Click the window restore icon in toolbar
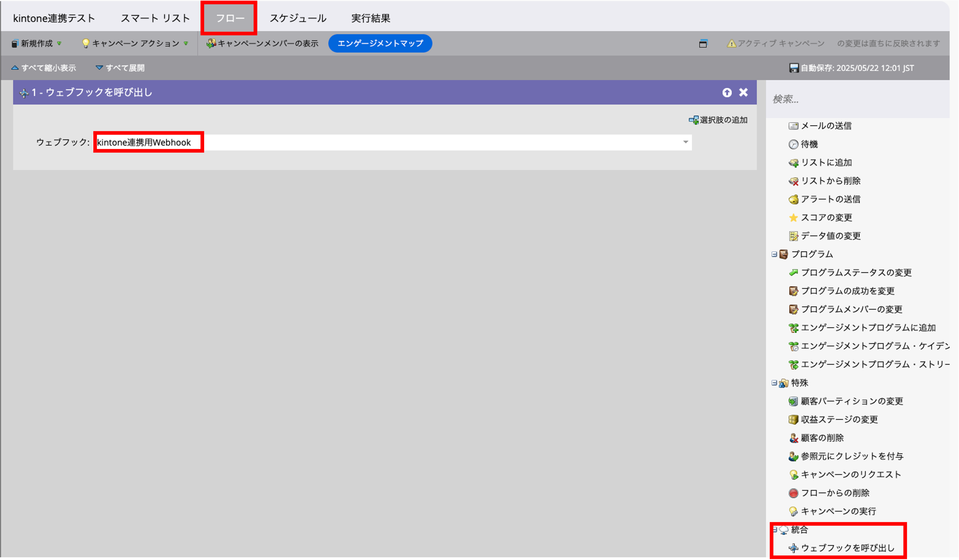The image size is (959, 560). click(x=703, y=43)
